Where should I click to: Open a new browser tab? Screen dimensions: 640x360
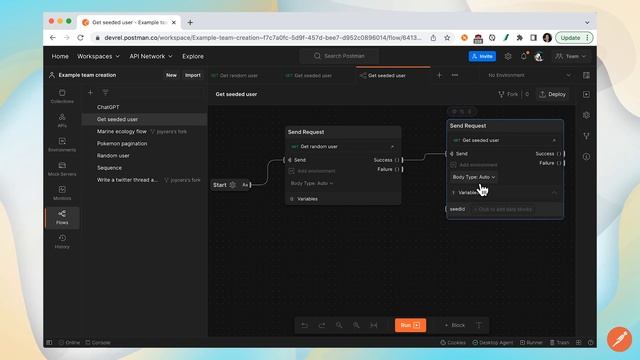190,22
